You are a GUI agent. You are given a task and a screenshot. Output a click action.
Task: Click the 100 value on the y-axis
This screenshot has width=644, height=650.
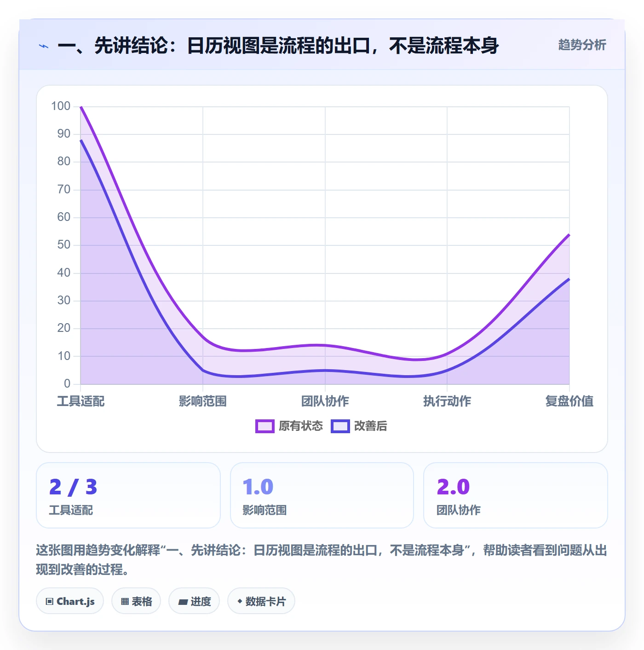point(61,106)
